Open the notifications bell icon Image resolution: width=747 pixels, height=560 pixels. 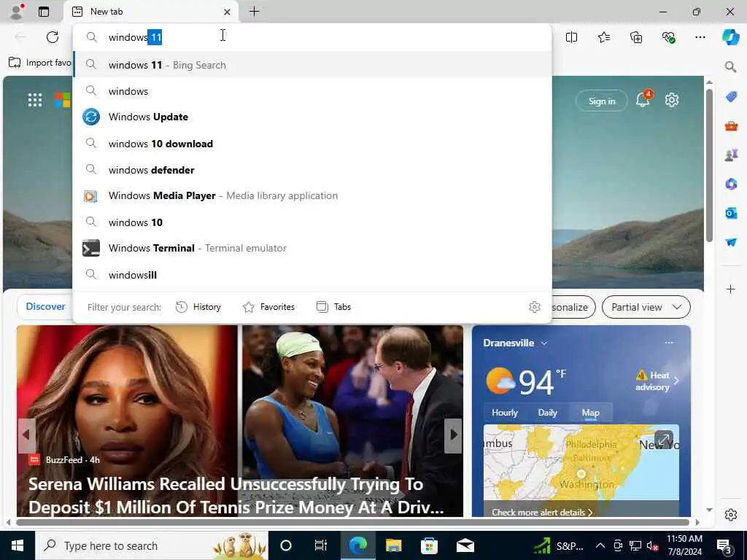643,99
